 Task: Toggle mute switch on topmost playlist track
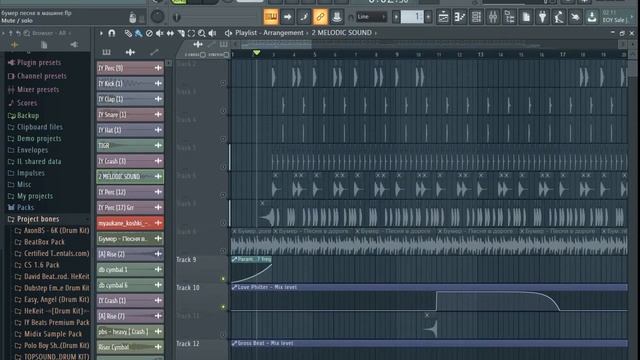pyautogui.click(x=223, y=83)
